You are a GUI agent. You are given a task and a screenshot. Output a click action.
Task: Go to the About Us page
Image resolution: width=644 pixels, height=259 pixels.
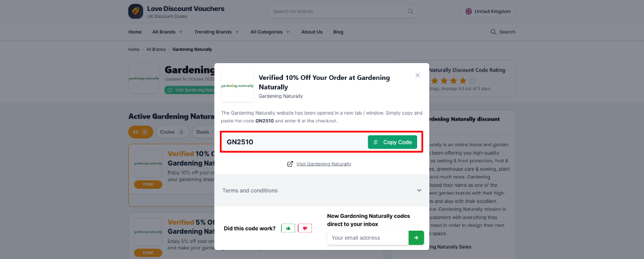pyautogui.click(x=312, y=32)
